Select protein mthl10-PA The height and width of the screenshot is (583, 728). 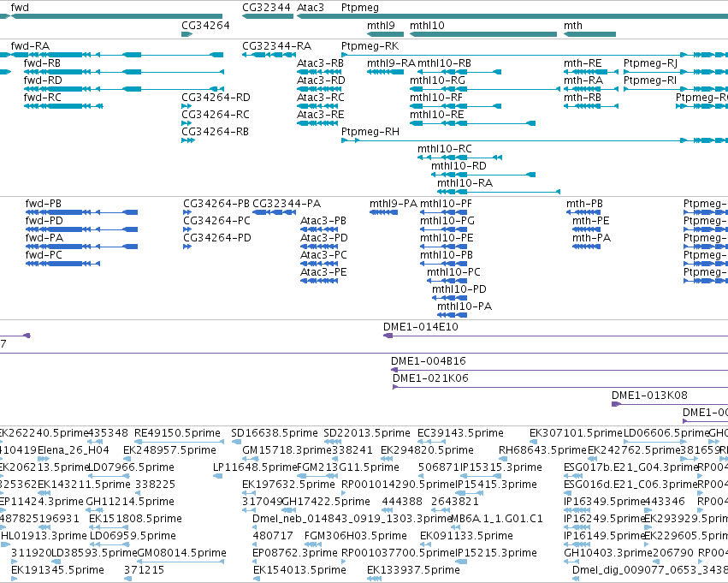[x=453, y=315]
